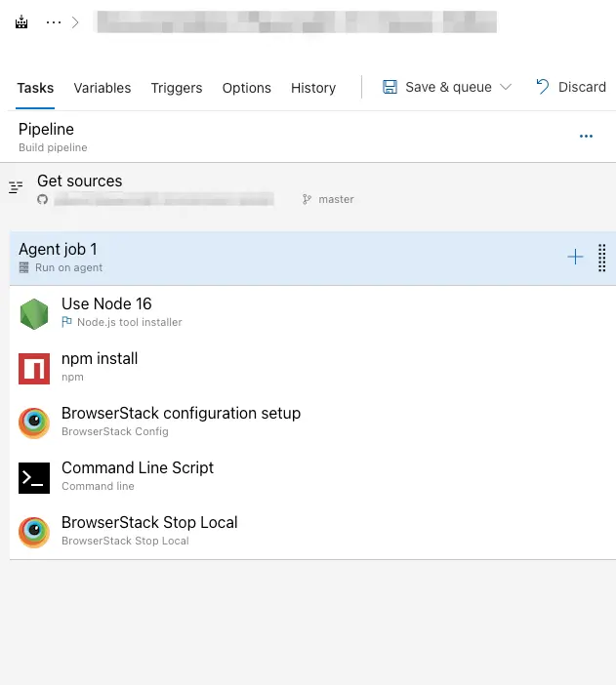This screenshot has width=616, height=685.
Task: Click the organization icon in breadcrumb
Action: tap(21, 22)
